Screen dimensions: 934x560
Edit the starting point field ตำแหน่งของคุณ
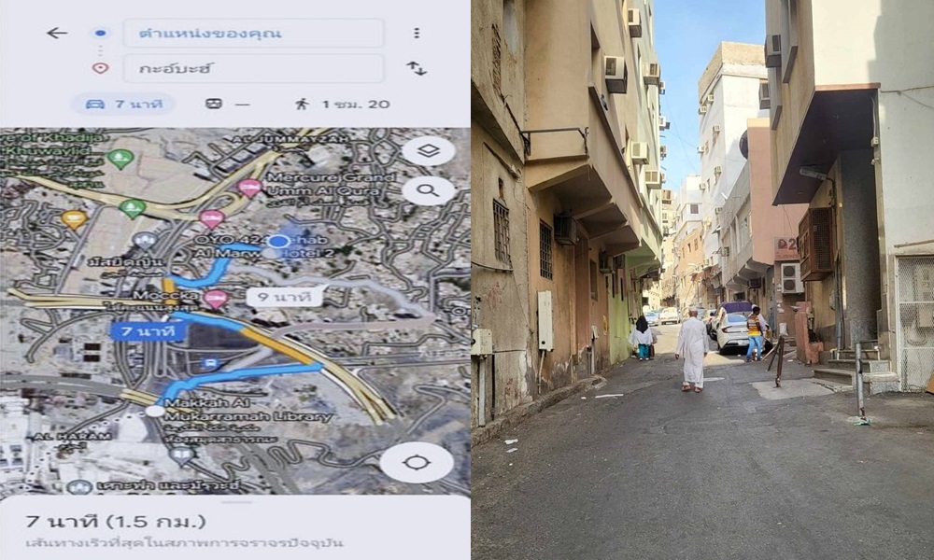[254, 33]
